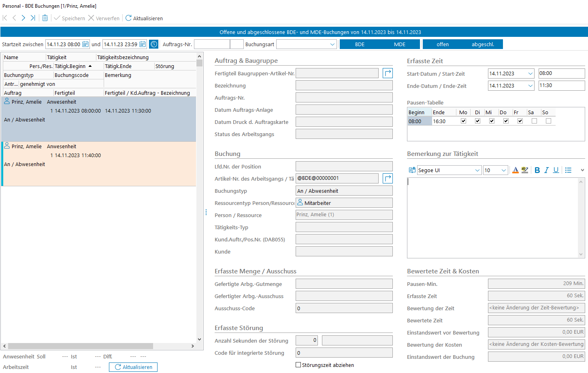The width and height of the screenshot is (588, 373).
Task: Uncheck the Mo checkbox in pause table
Action: [x=463, y=121]
